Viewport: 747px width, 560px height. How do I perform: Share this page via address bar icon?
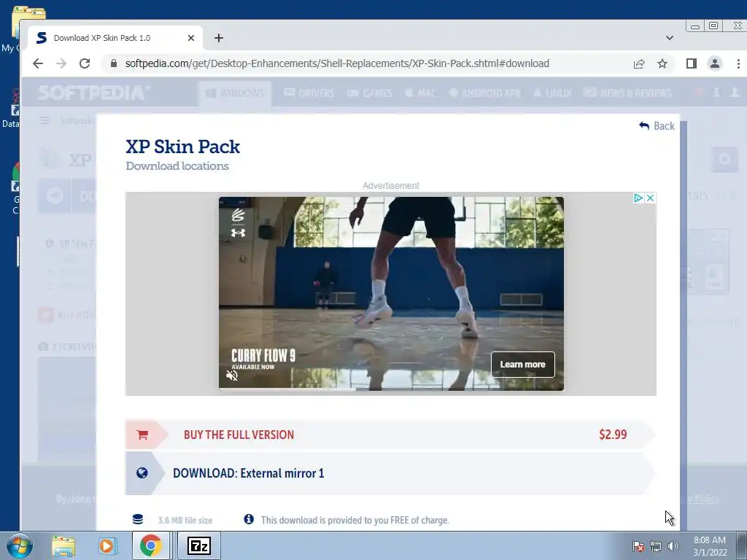[639, 64]
